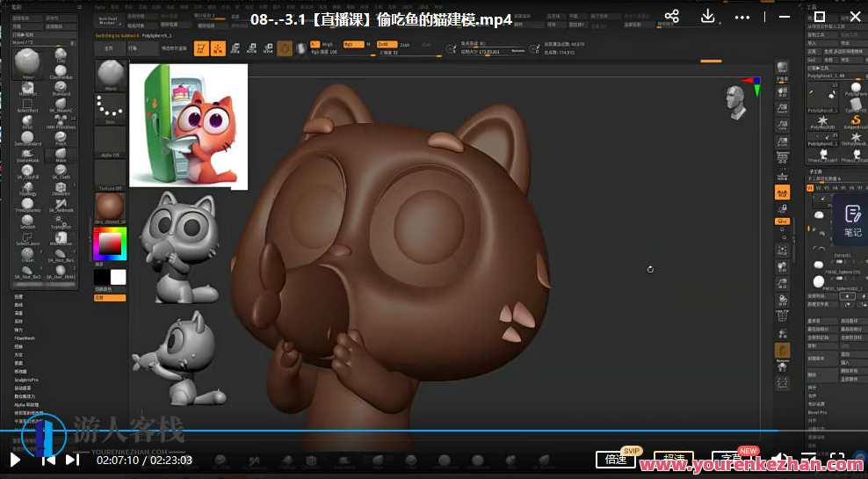The image size is (868, 479).
Task: Download the video file
Action: coord(707,16)
